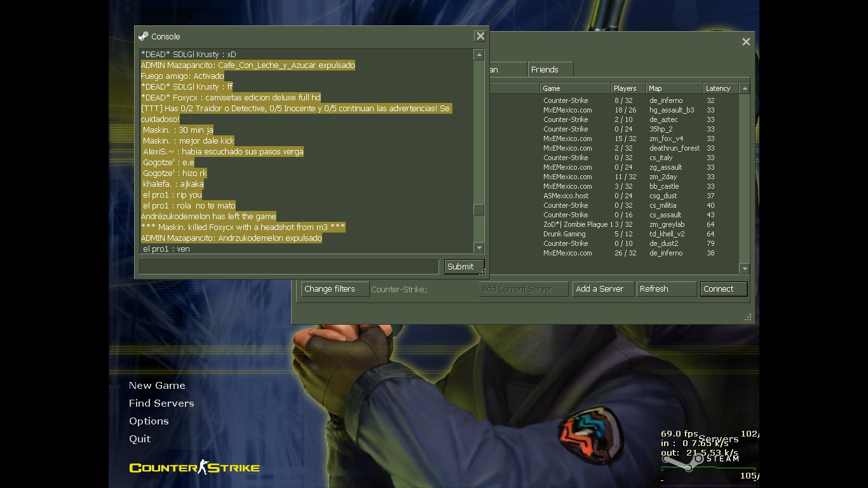The height and width of the screenshot is (488, 868).
Task: Click the Counter-Strike logo
Action: pyautogui.click(x=194, y=468)
